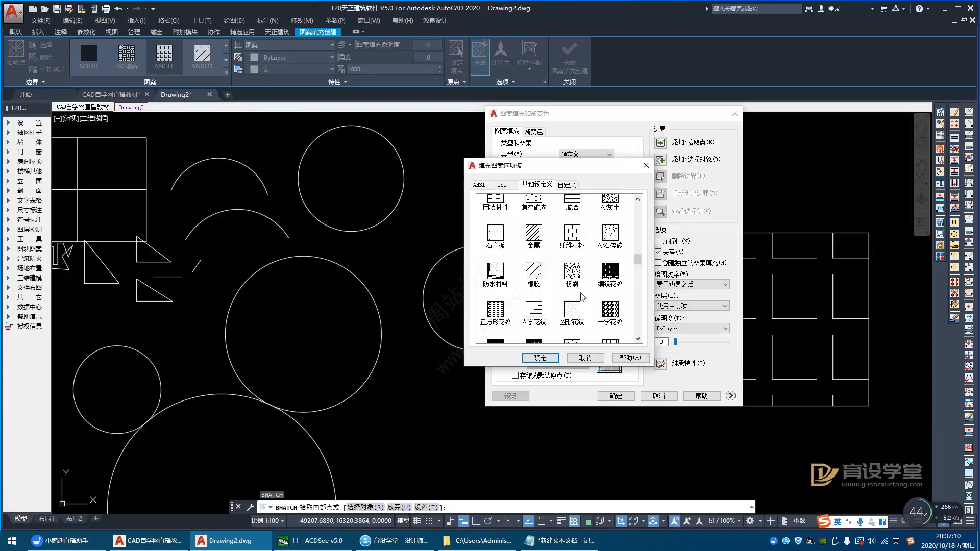Click 帮助(H) in the pattern palette dialog
The width and height of the screenshot is (980, 551).
pyautogui.click(x=630, y=358)
